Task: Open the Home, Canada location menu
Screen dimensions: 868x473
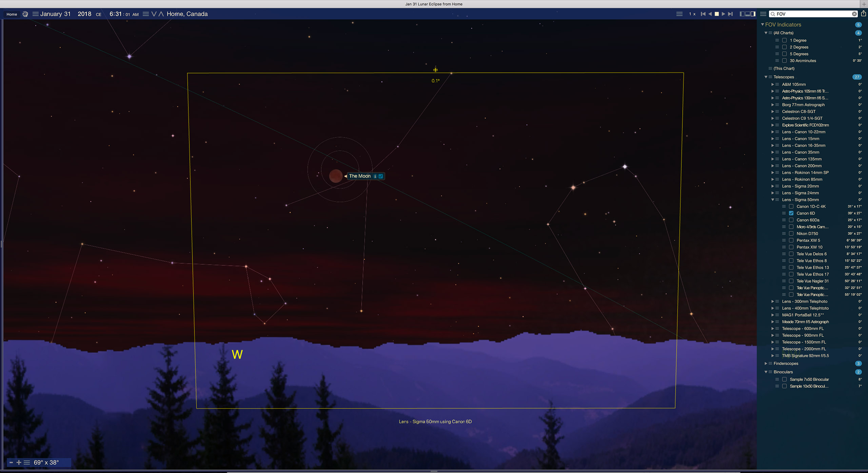Action: coord(187,14)
